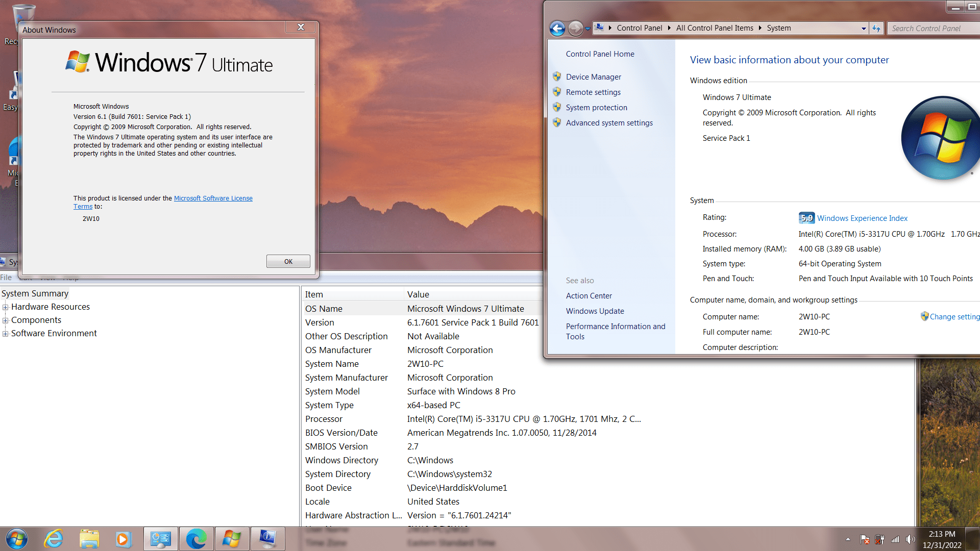Expand Components in System Summary tree
Image resolution: width=980 pixels, height=551 pixels.
[x=5, y=320]
